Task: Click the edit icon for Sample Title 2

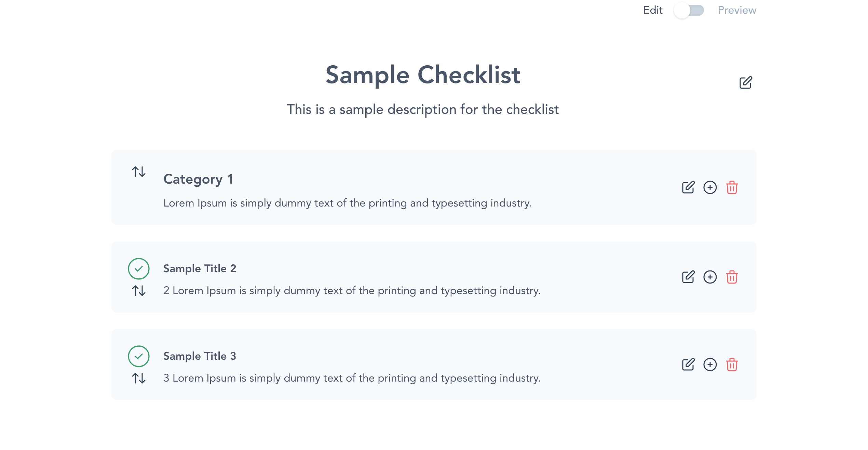Action: 688,277
